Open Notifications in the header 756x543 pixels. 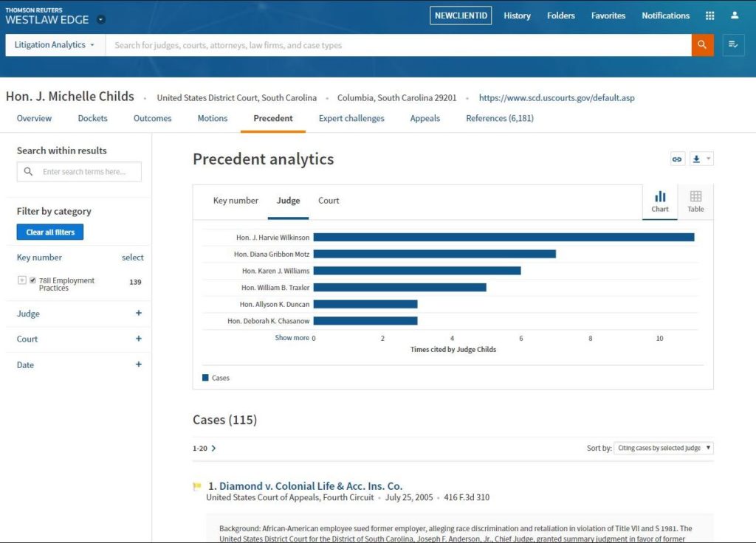[665, 16]
